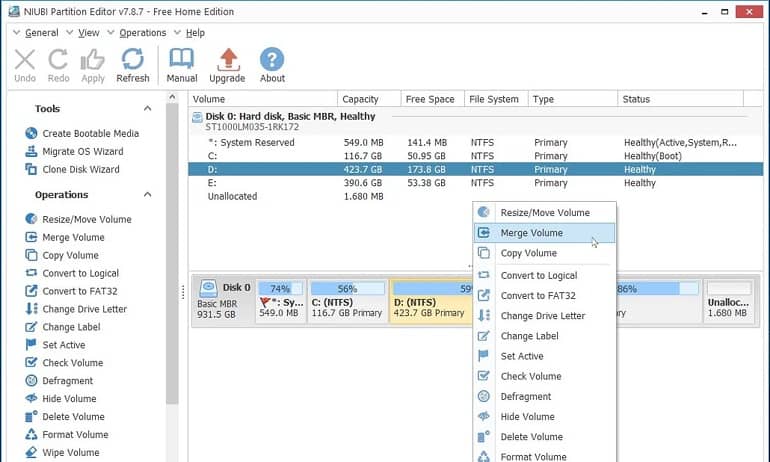Screen dimensions: 770x462
Task: Select Unallocated block in disk map
Action: (x=729, y=301)
